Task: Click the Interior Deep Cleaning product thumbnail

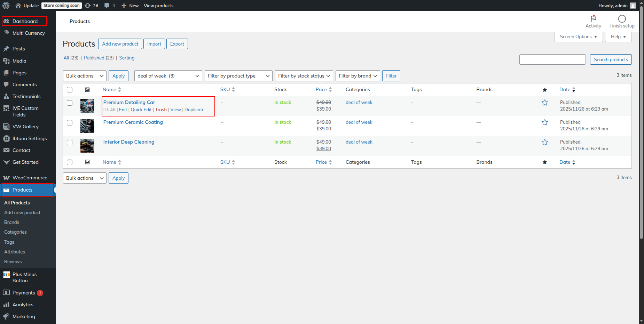Action: (87, 146)
